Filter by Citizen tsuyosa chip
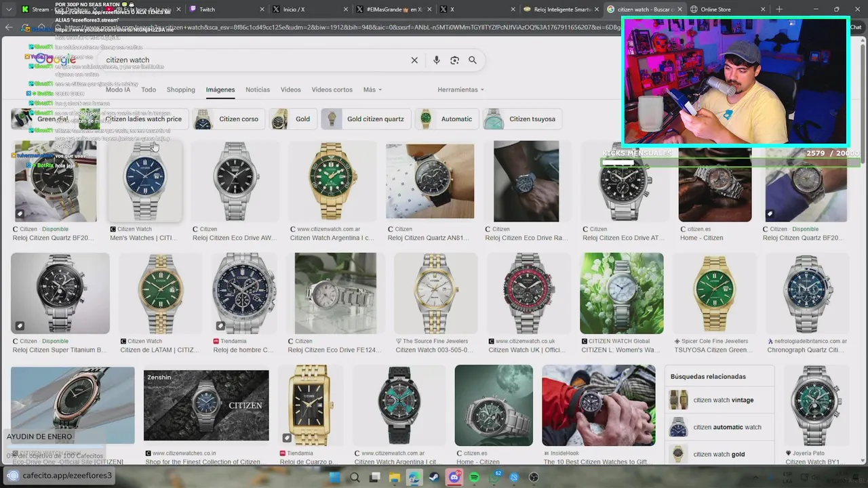Image resolution: width=868 pixels, height=488 pixels. [522, 119]
